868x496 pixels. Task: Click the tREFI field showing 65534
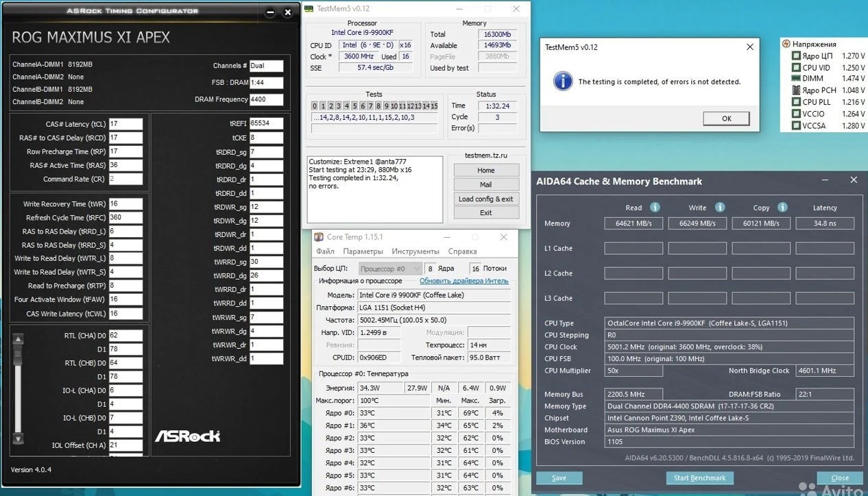(266, 124)
